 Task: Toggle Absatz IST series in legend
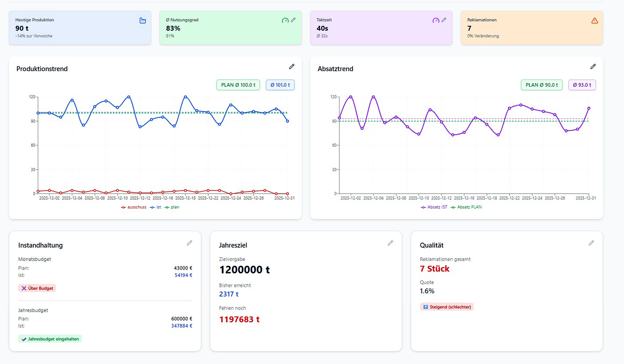point(434,207)
